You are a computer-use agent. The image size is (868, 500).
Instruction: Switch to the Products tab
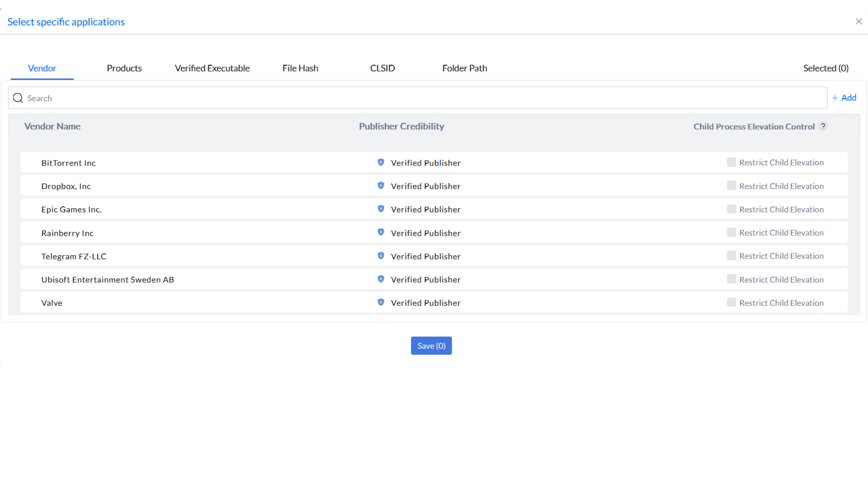(x=124, y=68)
